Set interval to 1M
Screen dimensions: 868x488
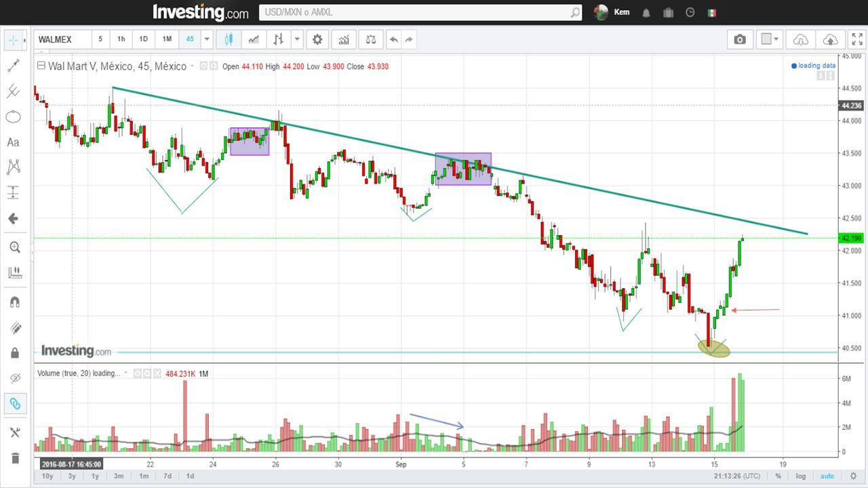coord(167,39)
